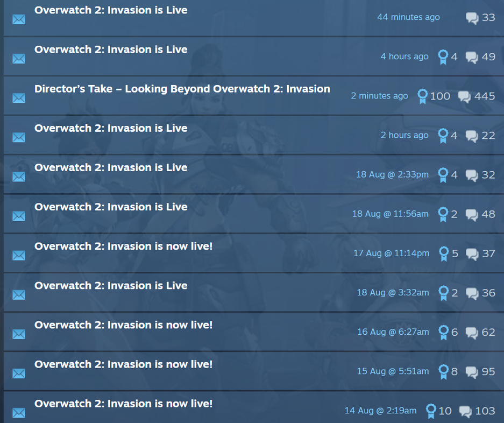
Task: Click the award ribbon icon on the 17 Aug 11:14pm thread
Action: pyautogui.click(x=444, y=254)
